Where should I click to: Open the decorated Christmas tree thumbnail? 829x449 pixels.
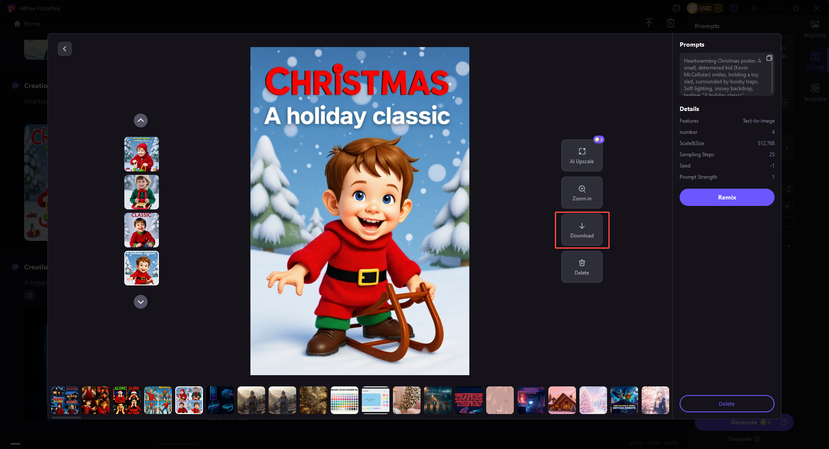click(x=407, y=400)
